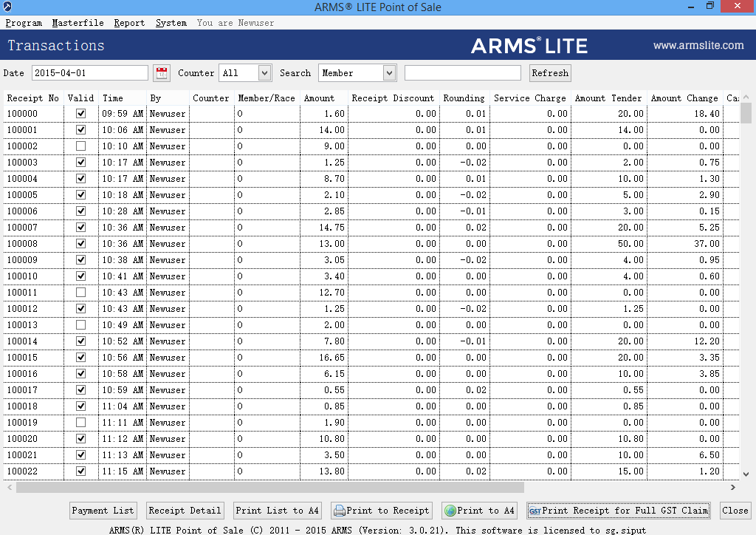This screenshot has height=535, width=756.
Task: Click the Member/Race column header
Action: tap(267, 98)
